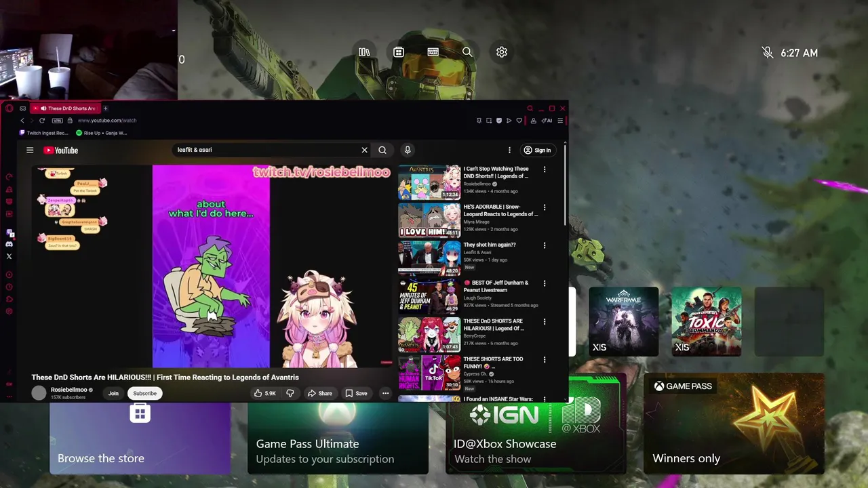Open options for THESE SHORTS ARE TOO FUNNY
Screen dimensions: 868x488
click(544, 360)
